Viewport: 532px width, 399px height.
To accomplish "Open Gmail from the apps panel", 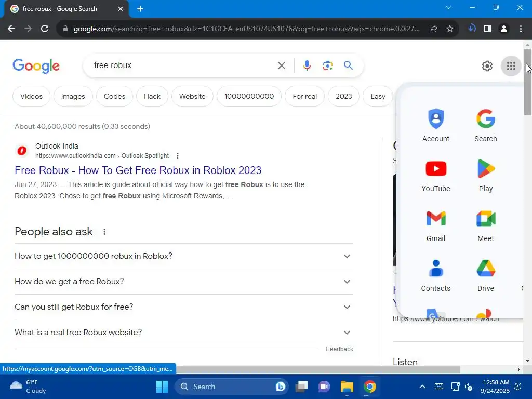I will 436,224.
